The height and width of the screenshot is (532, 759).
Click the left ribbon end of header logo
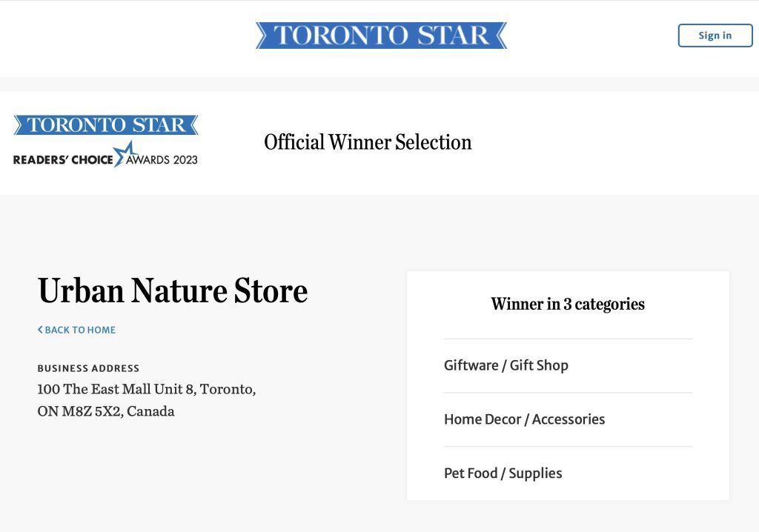pyautogui.click(x=262, y=36)
